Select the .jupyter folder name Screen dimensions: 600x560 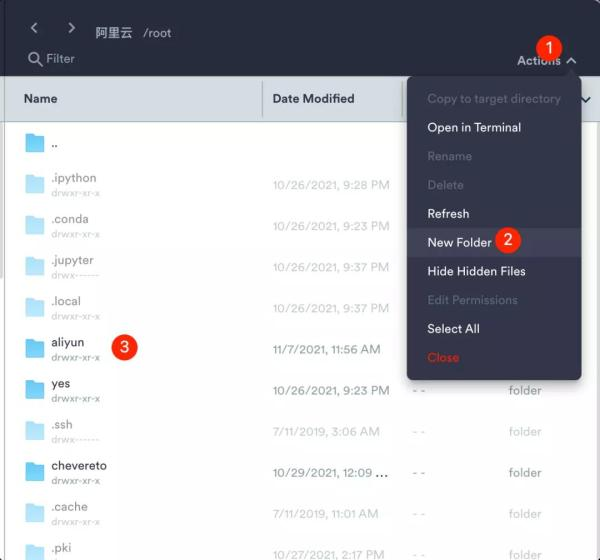click(72, 260)
